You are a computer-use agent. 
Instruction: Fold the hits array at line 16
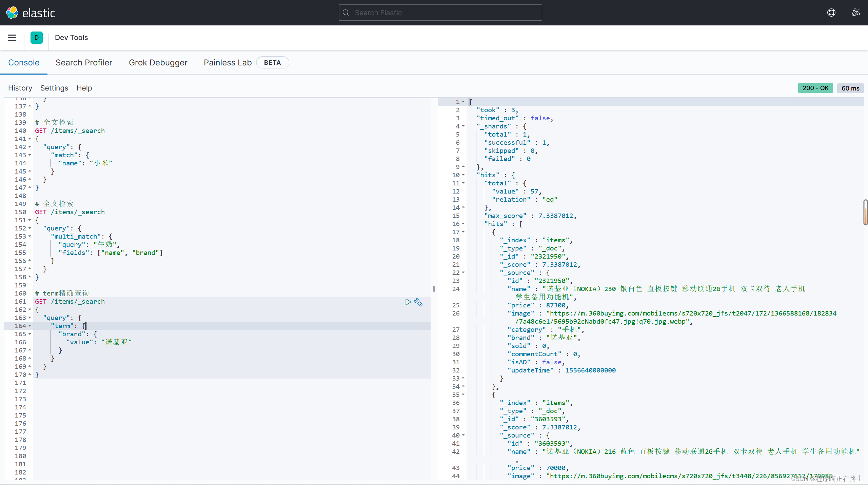463,224
